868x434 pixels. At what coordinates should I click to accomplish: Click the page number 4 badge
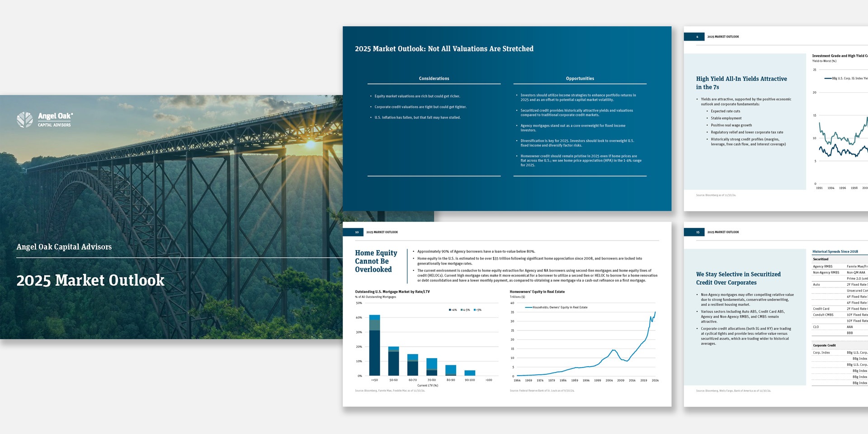pyautogui.click(x=694, y=37)
